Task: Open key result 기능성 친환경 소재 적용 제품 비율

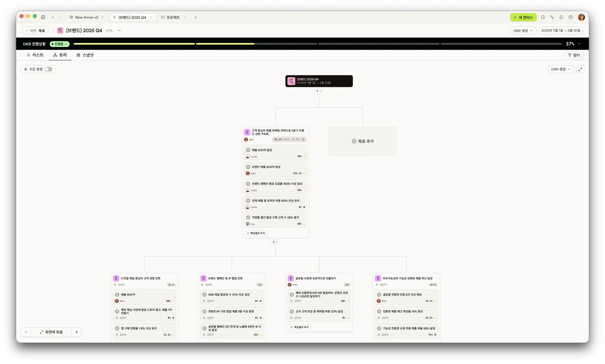Action: click(406, 331)
